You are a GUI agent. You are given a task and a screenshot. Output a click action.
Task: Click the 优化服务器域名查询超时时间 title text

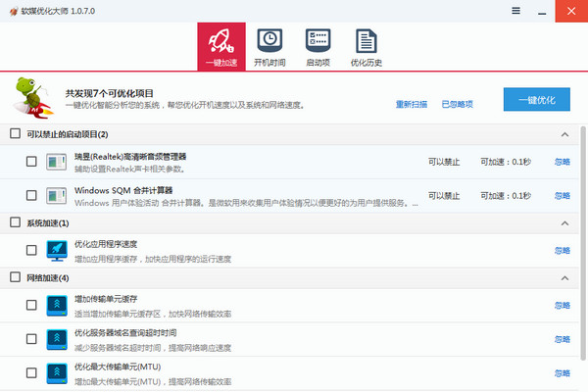125,333
